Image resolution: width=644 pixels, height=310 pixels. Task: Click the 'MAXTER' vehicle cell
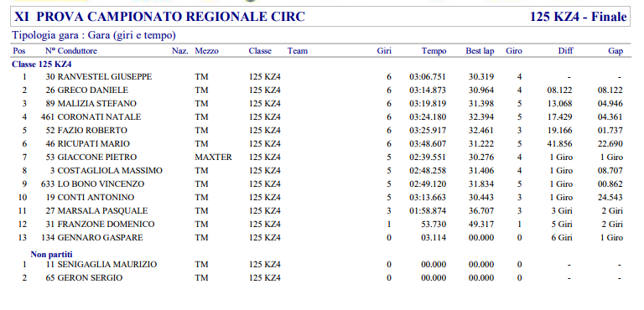click(x=214, y=158)
